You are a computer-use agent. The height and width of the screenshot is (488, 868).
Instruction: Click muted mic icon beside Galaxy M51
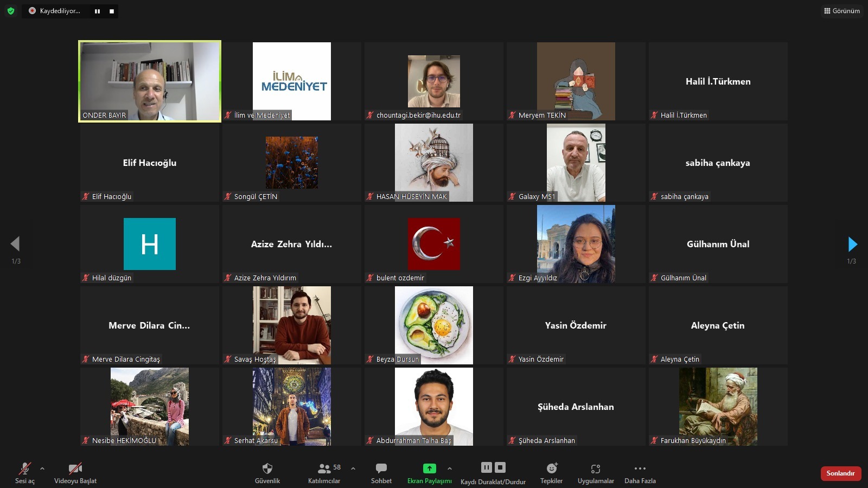pos(512,196)
